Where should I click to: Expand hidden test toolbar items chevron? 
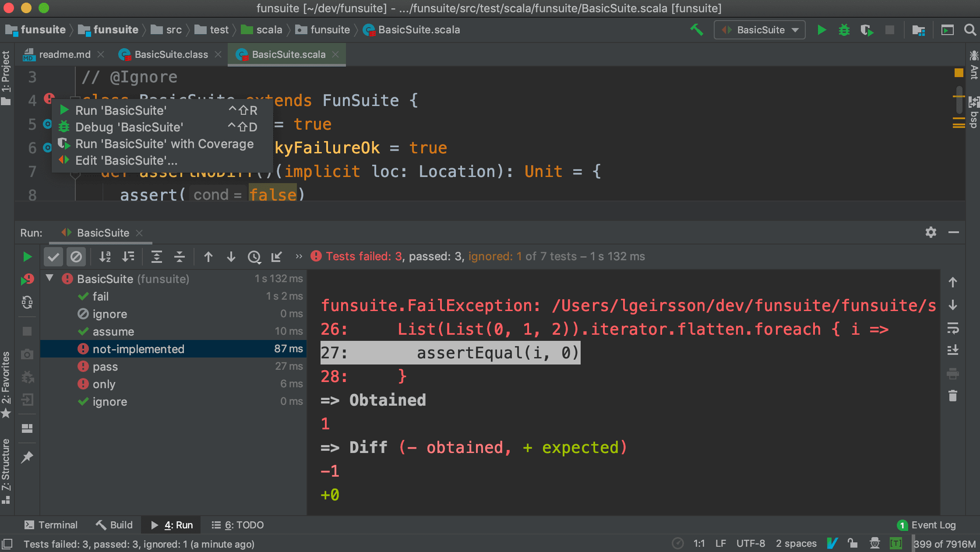[299, 257]
